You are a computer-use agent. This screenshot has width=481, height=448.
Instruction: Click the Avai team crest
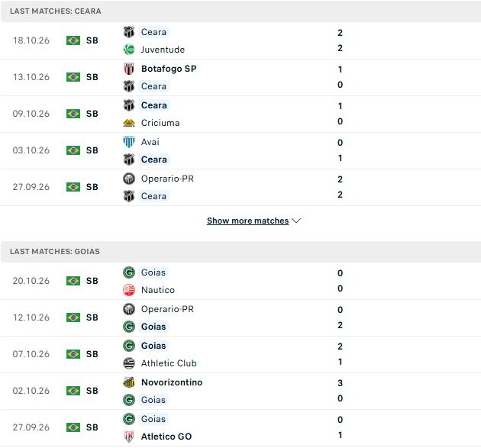[x=129, y=142]
